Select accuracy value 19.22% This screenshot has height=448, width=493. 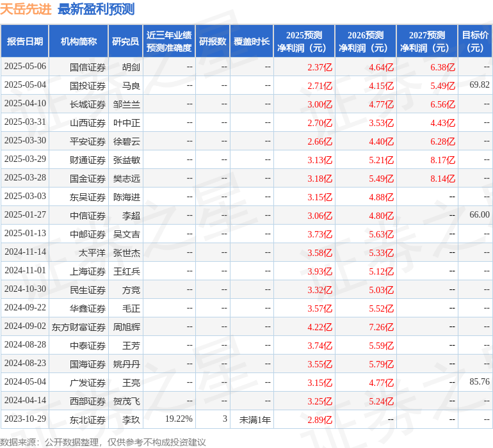(x=179, y=419)
